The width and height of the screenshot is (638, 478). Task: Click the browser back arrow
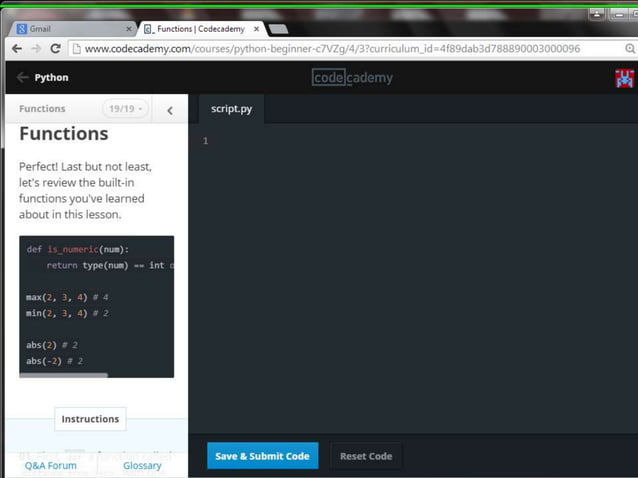click(17, 49)
